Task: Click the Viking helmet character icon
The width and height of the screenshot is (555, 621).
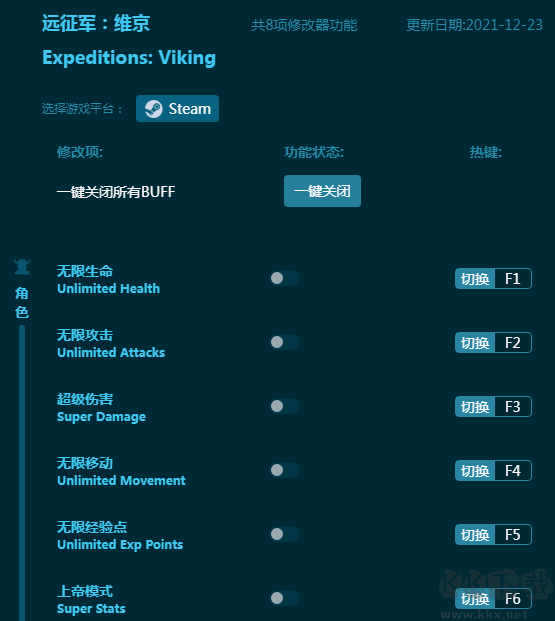Action: 22,267
